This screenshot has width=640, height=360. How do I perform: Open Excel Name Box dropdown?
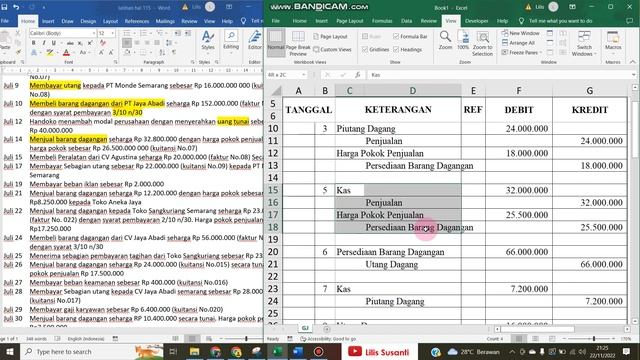pos(304,75)
